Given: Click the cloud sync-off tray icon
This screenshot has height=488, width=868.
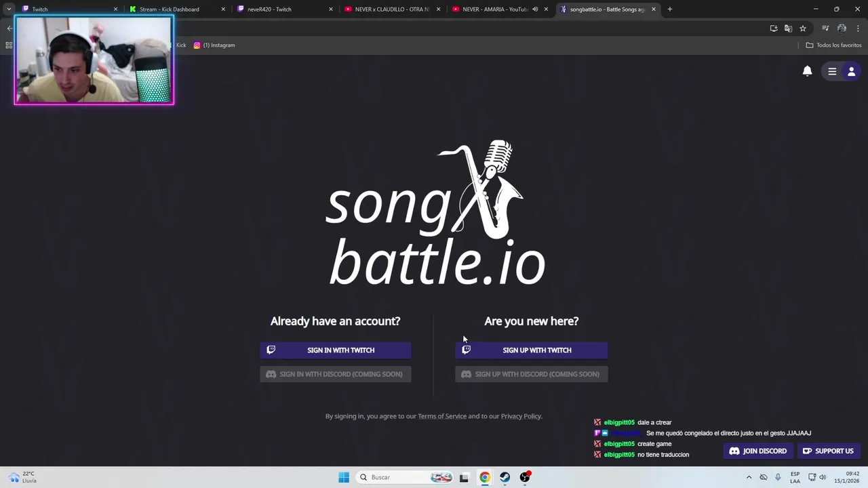Looking at the screenshot, I should click(764, 477).
